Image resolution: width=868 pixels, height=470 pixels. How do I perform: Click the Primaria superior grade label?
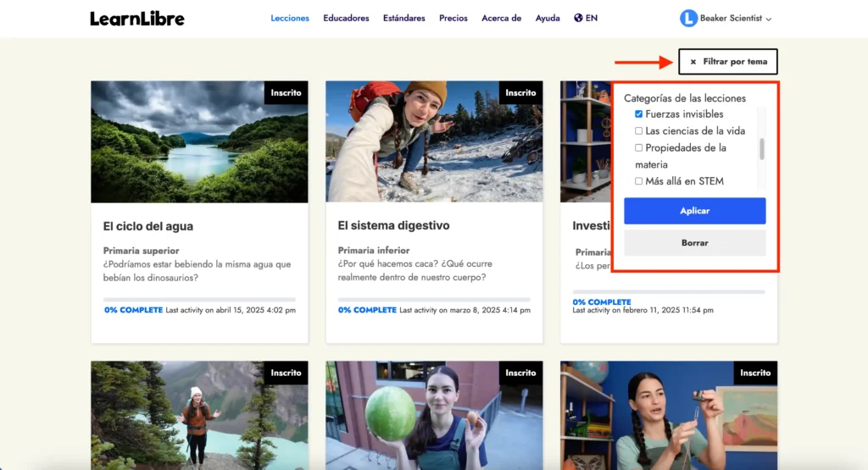tap(142, 251)
